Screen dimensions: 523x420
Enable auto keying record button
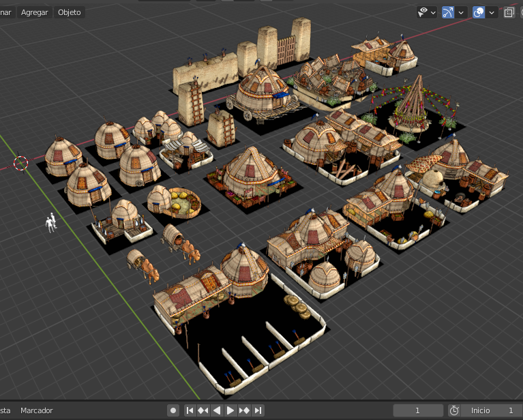point(173,410)
